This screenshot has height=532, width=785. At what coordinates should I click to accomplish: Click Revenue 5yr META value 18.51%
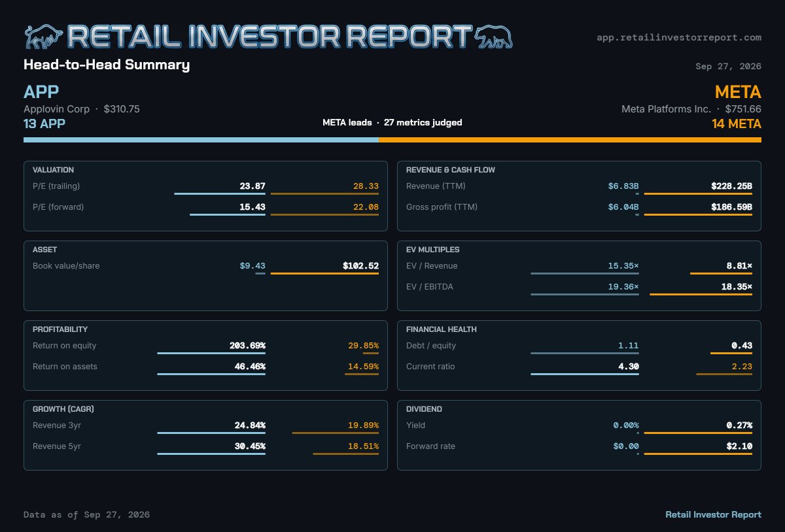tap(363, 446)
